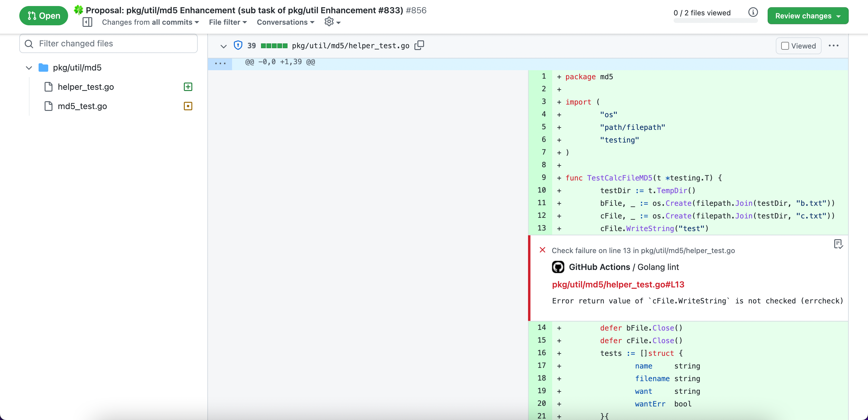
Task: Click the @@ -0,0 +1,39 @@ hunk header
Action: 280,62
